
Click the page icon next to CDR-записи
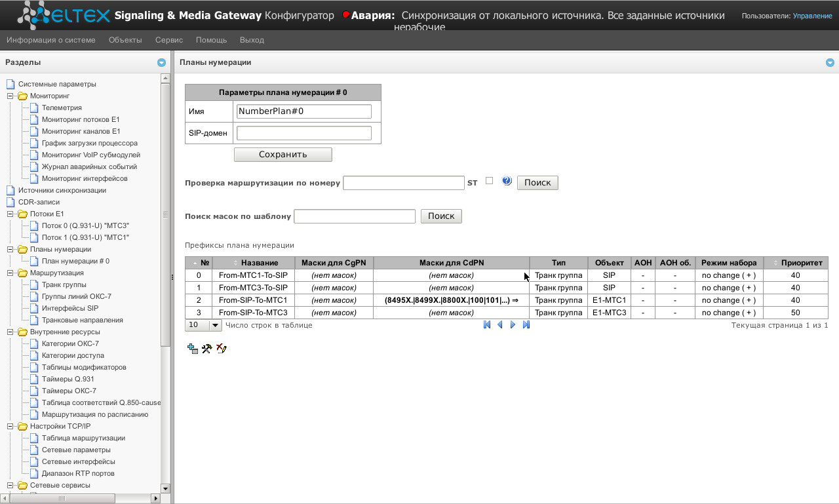point(10,202)
